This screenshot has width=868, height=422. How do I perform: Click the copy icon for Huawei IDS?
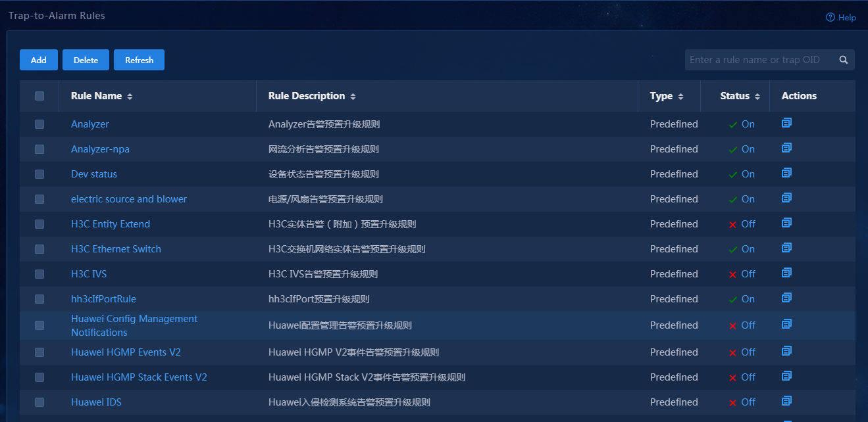(x=786, y=401)
